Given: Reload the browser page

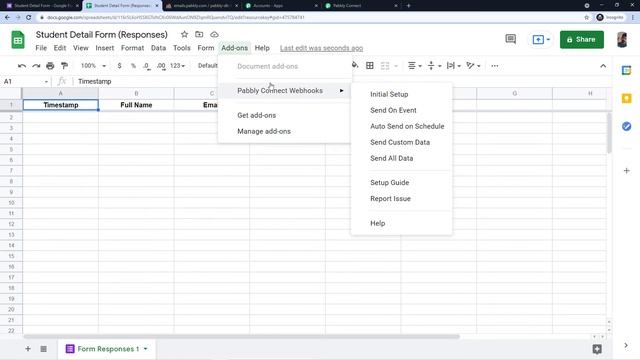Looking at the screenshot, I should click(29, 18).
